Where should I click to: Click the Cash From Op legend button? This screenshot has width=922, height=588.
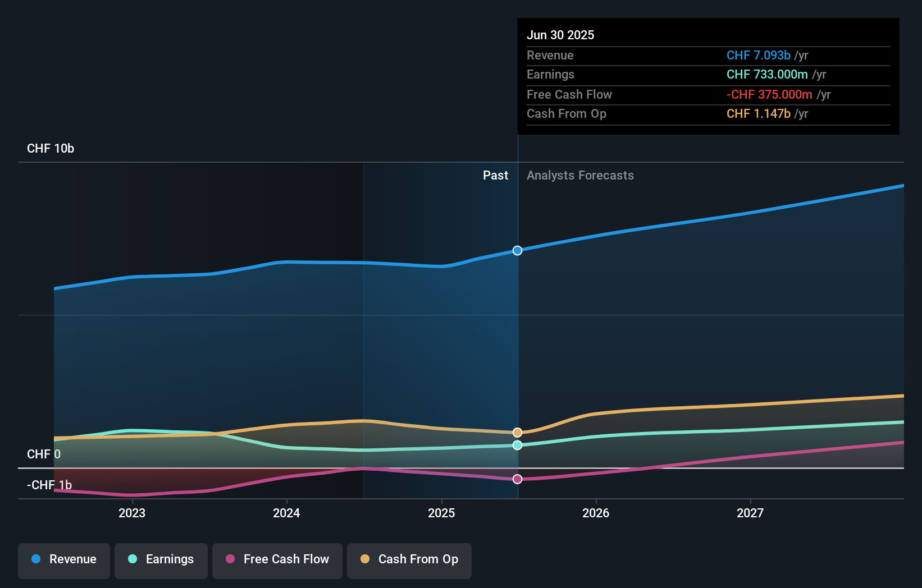[x=409, y=561]
